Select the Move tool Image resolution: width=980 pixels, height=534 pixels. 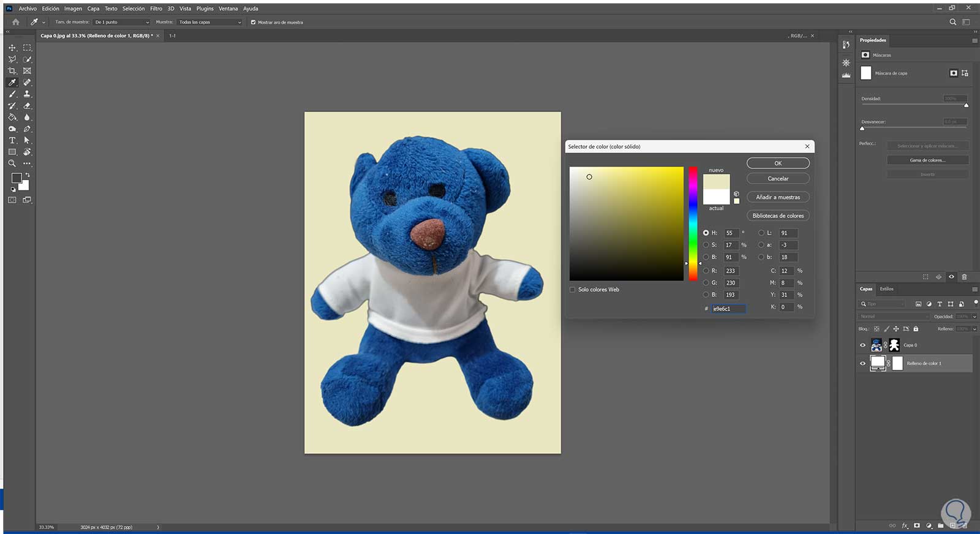coord(12,48)
